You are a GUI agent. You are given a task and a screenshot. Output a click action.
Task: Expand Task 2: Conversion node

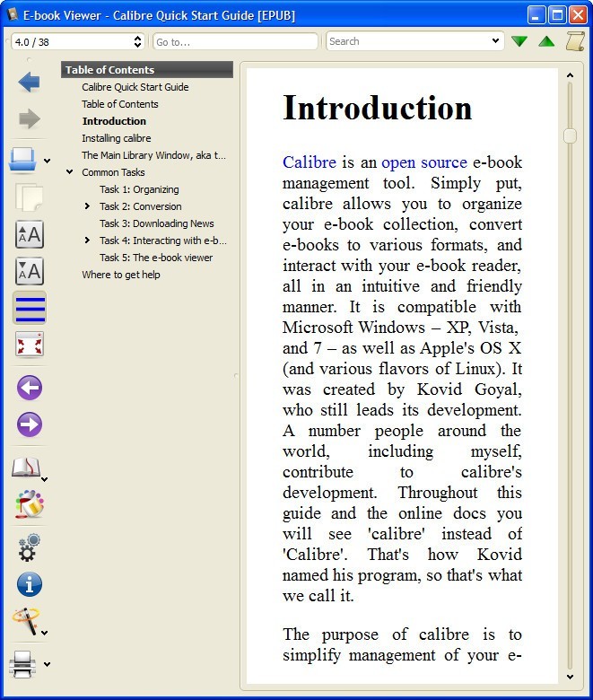87,206
